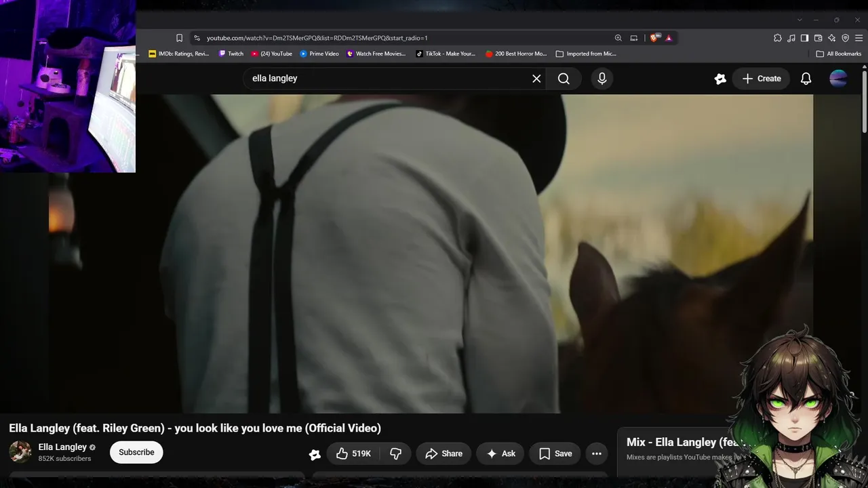Viewport: 868px width, 488px height.
Task: Save the video to a playlist
Action: [x=555, y=453]
